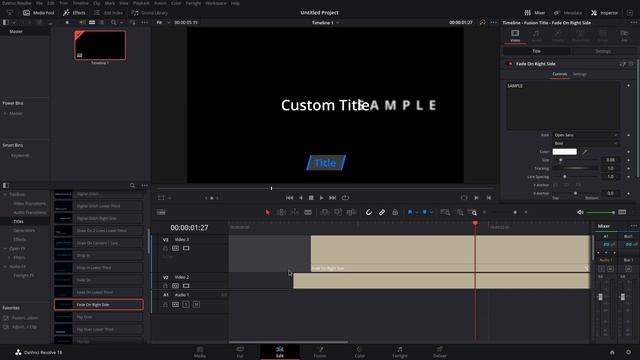640x360 pixels.
Task: Open Effects panel button
Action: tap(74, 13)
